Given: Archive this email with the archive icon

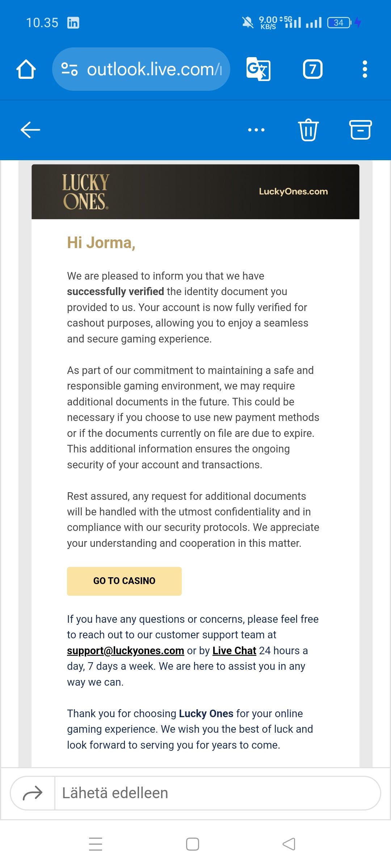Looking at the screenshot, I should 360,129.
